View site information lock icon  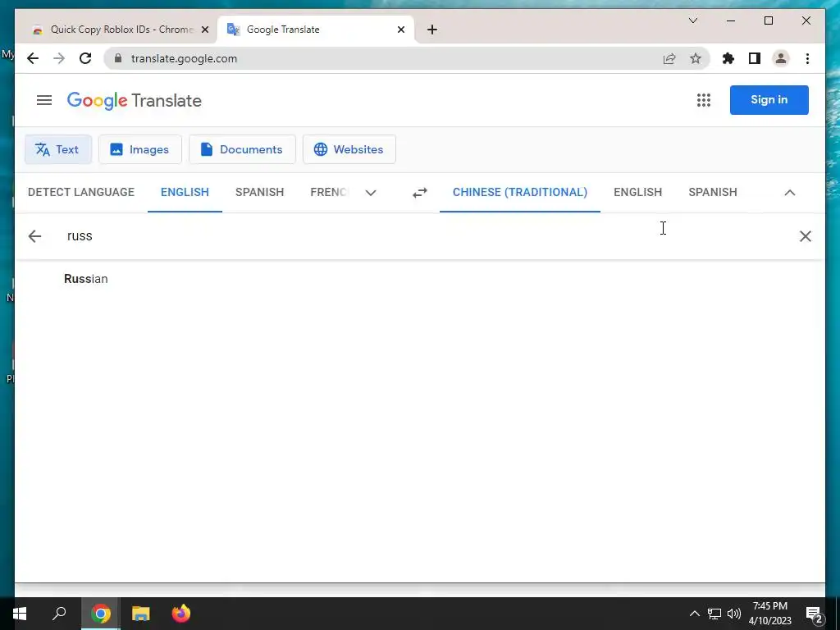tap(118, 58)
